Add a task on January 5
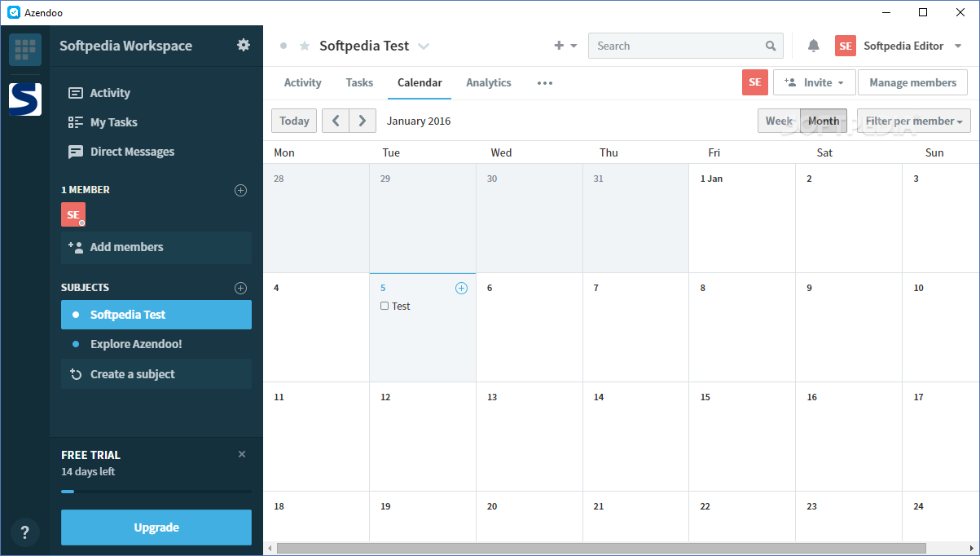 pyautogui.click(x=461, y=288)
